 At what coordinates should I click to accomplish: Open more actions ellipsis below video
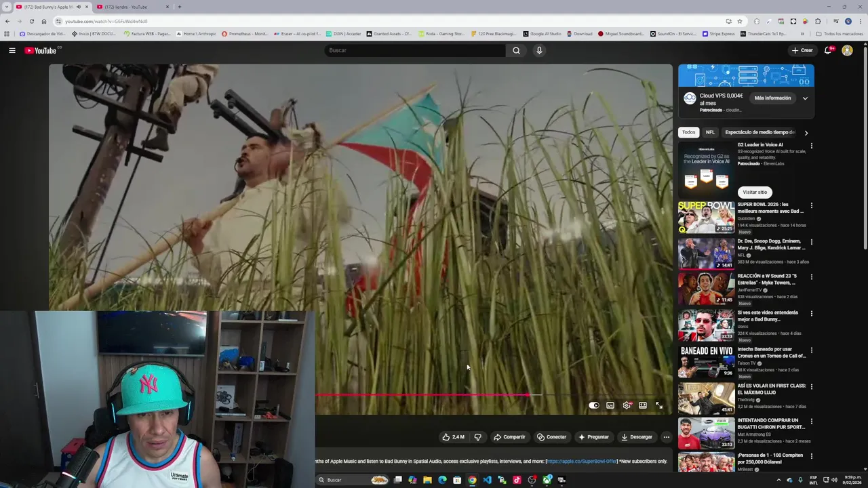coord(666,437)
